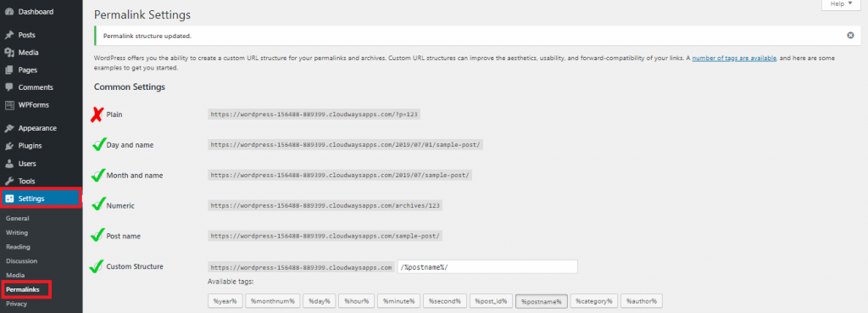Insert the %minute% tag
This screenshot has height=313, width=868.
click(x=398, y=301)
